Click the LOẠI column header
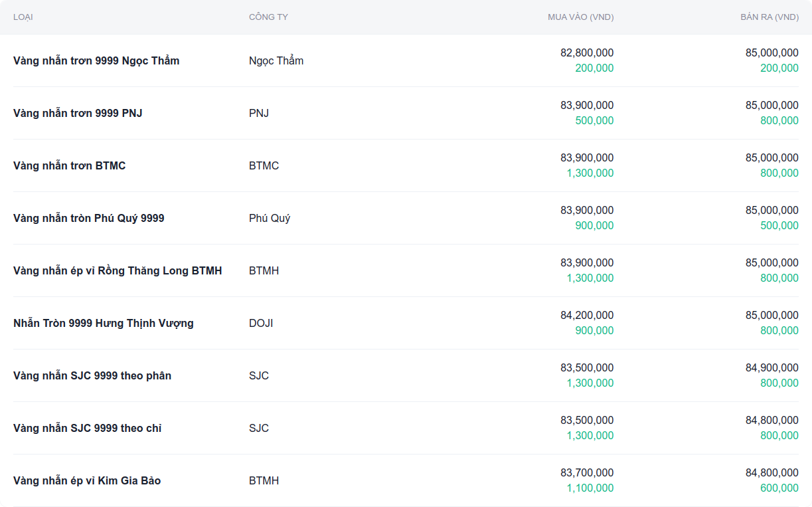812x507 pixels. click(x=23, y=17)
